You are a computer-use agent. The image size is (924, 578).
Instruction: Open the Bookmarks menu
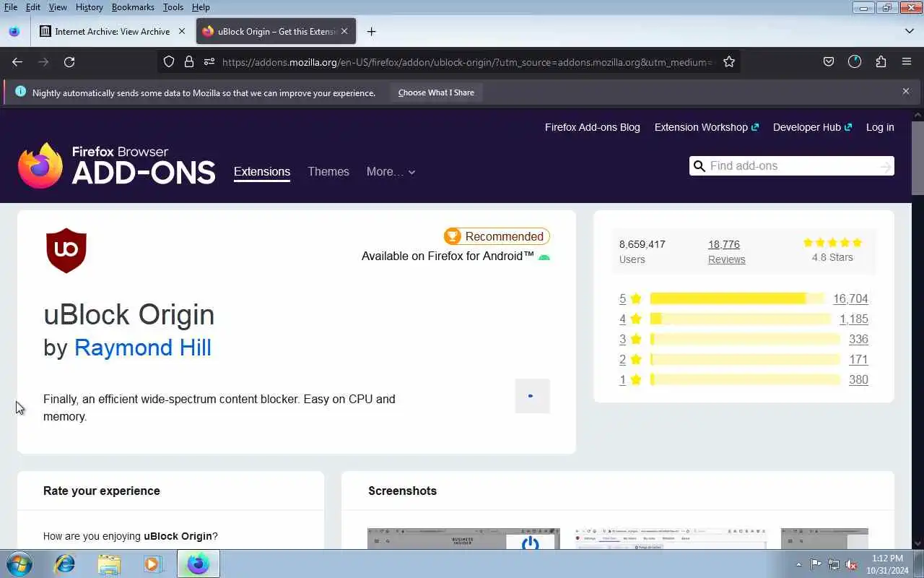pos(133,7)
